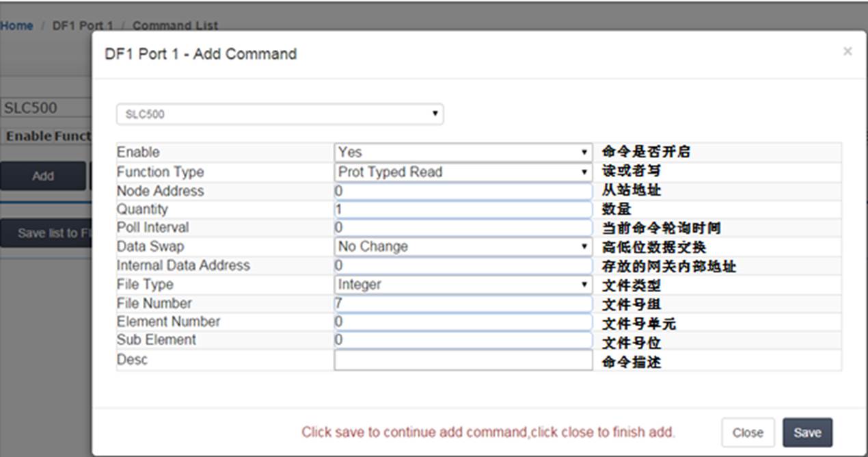The image size is (868, 457).
Task: Click the Close button in dialog footer
Action: pos(748,432)
